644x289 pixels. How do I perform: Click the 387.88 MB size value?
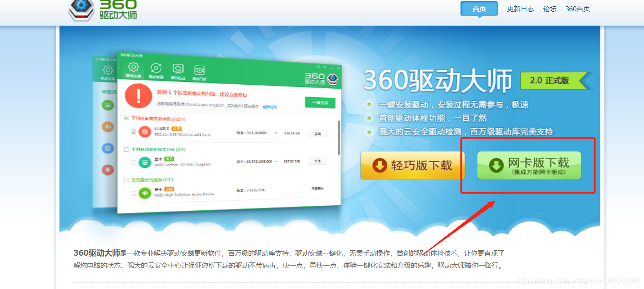coord(292,162)
